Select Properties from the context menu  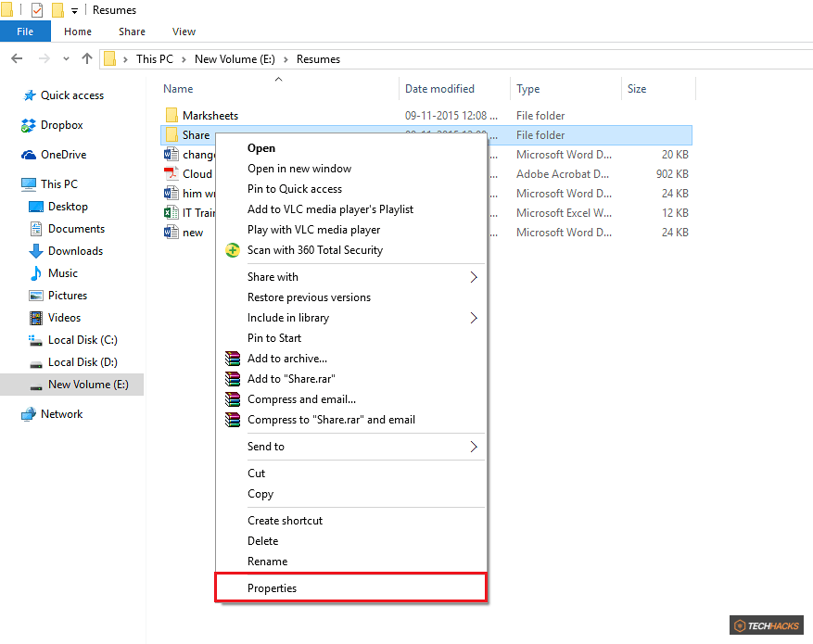click(272, 587)
